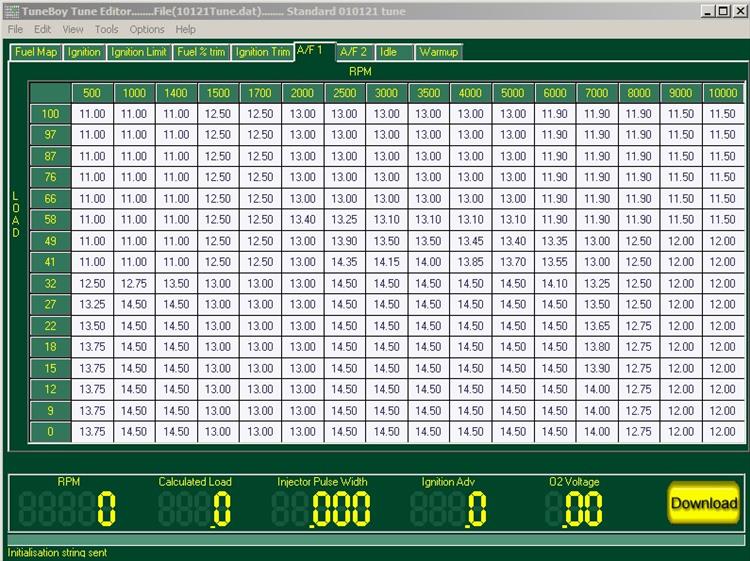Click cell 14.10 in load 32 row
The height and width of the screenshot is (561, 750).
click(554, 283)
